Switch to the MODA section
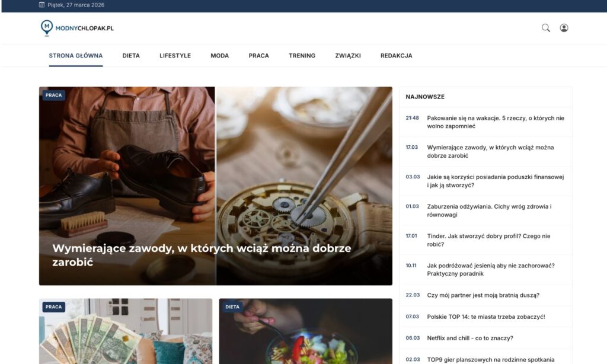The width and height of the screenshot is (607, 364). (x=220, y=56)
